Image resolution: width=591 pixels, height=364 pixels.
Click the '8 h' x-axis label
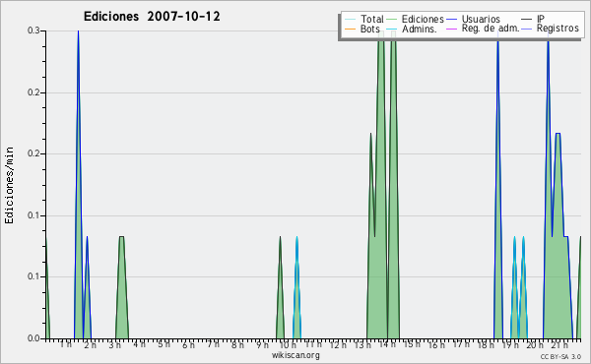point(237,344)
